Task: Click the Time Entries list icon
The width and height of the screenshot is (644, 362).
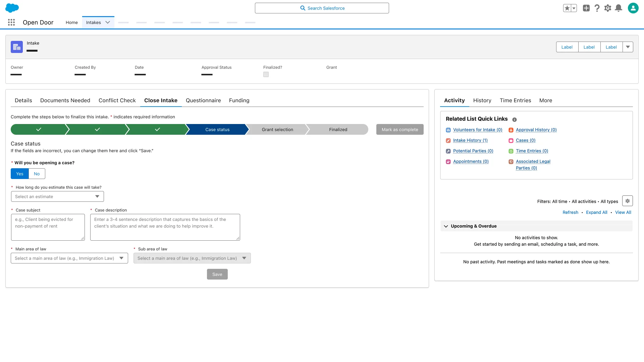Action: (511, 151)
